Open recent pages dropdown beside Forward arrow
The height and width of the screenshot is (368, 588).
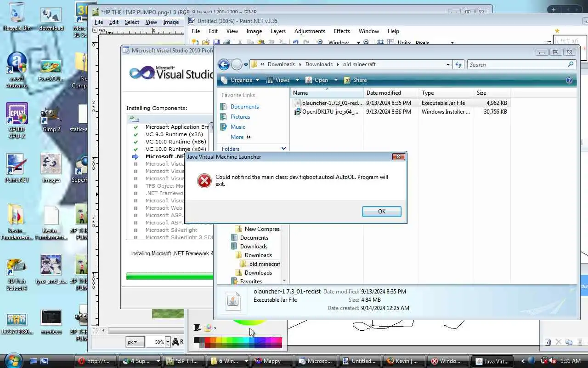246,65
